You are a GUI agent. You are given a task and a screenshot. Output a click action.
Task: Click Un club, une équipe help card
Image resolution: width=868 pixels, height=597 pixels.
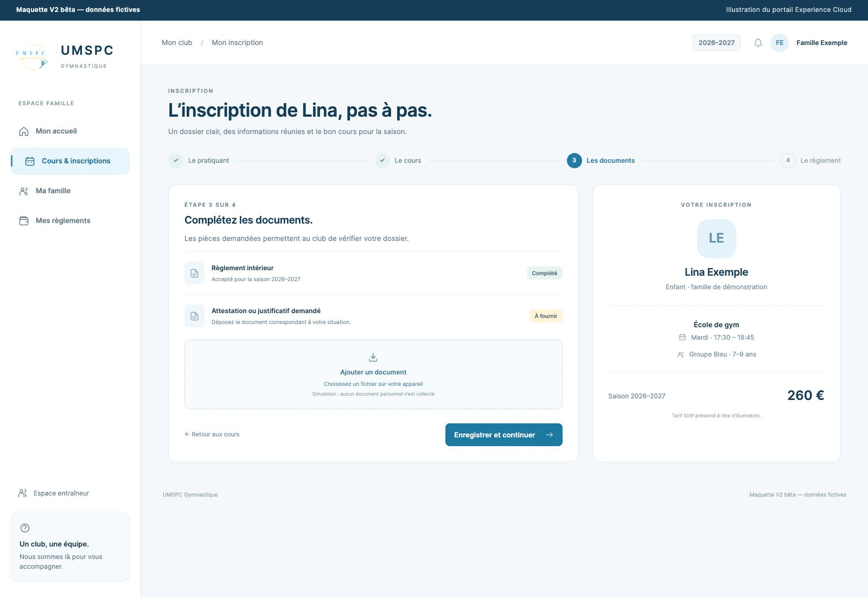70,547
